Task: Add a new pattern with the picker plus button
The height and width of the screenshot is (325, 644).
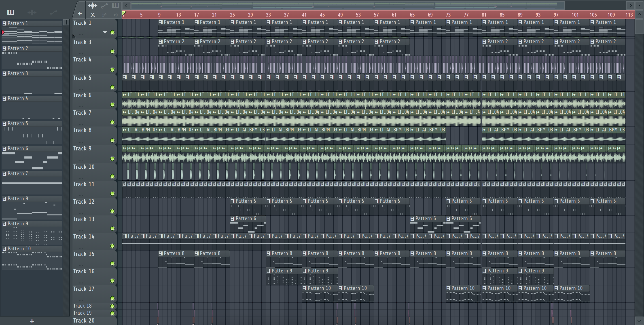Action: [32, 321]
